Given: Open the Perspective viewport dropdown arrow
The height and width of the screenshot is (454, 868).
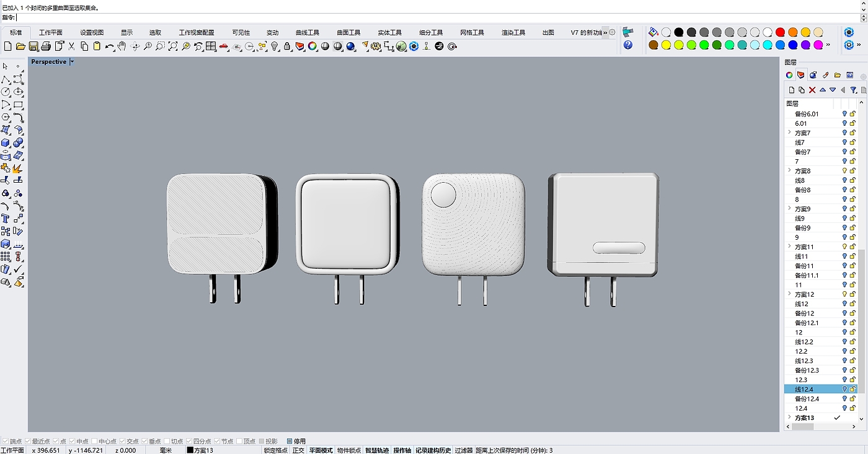Looking at the screenshot, I should pyautogui.click(x=72, y=62).
